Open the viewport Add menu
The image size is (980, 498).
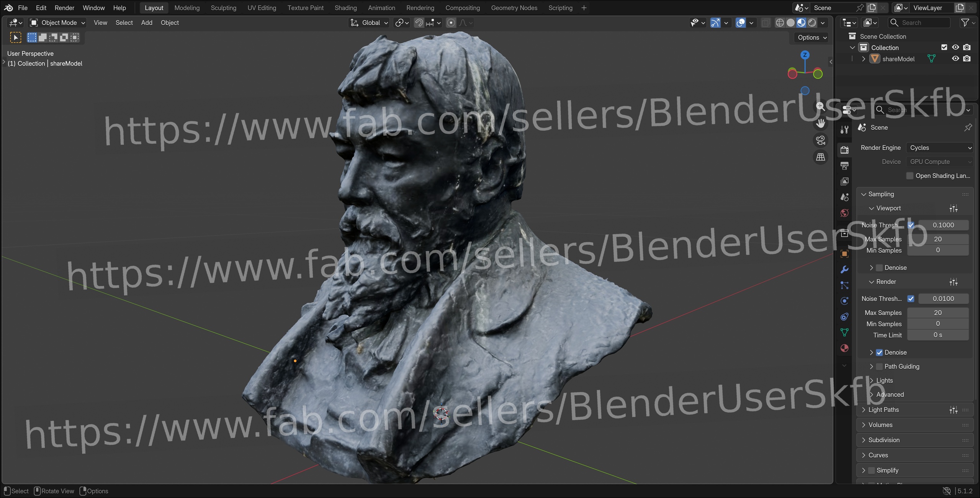click(x=147, y=23)
